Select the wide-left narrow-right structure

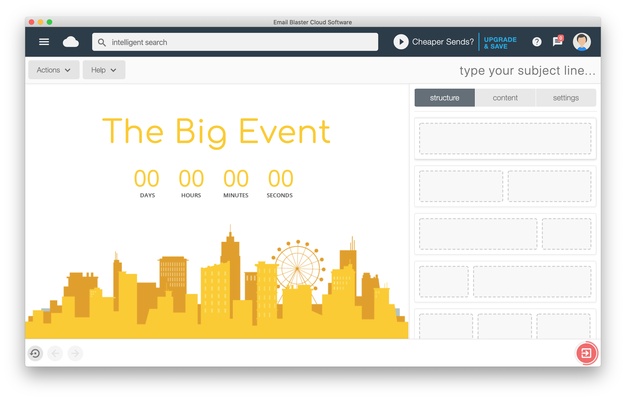coord(505,234)
